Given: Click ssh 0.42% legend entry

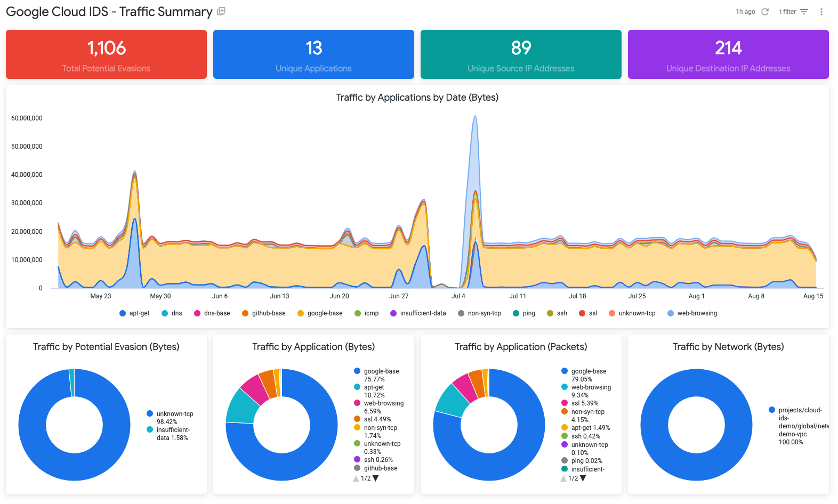Looking at the screenshot, I should (581, 436).
